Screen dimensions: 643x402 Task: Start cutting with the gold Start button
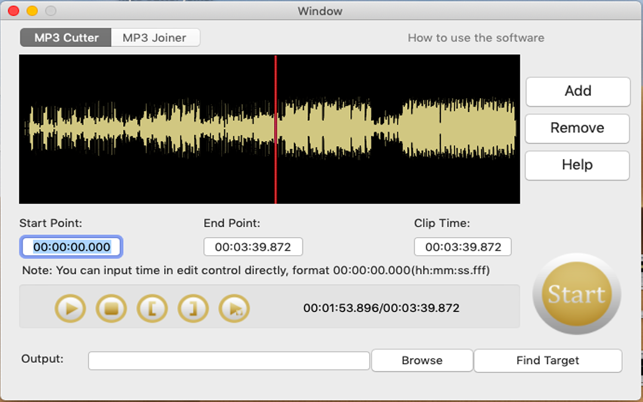click(577, 294)
